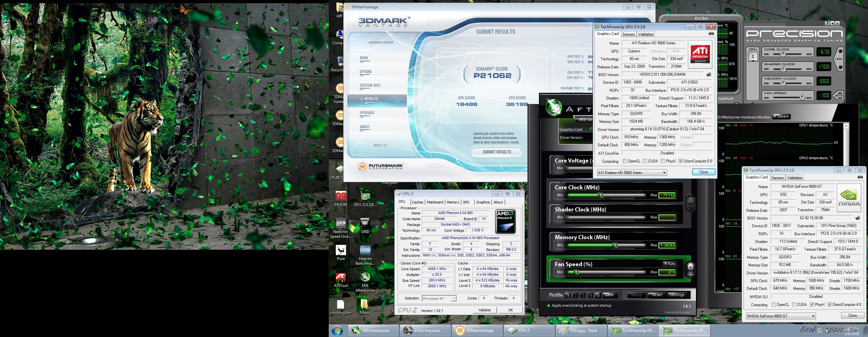Open clocklog.bin file on desktop
Viewport: 868px width, 337px height.
tap(340, 304)
